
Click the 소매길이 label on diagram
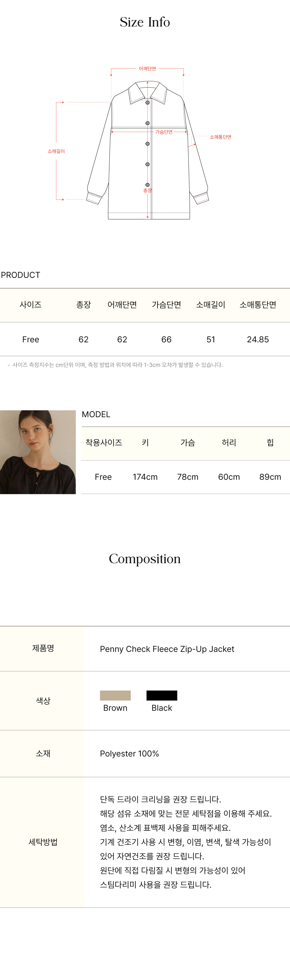point(56,151)
